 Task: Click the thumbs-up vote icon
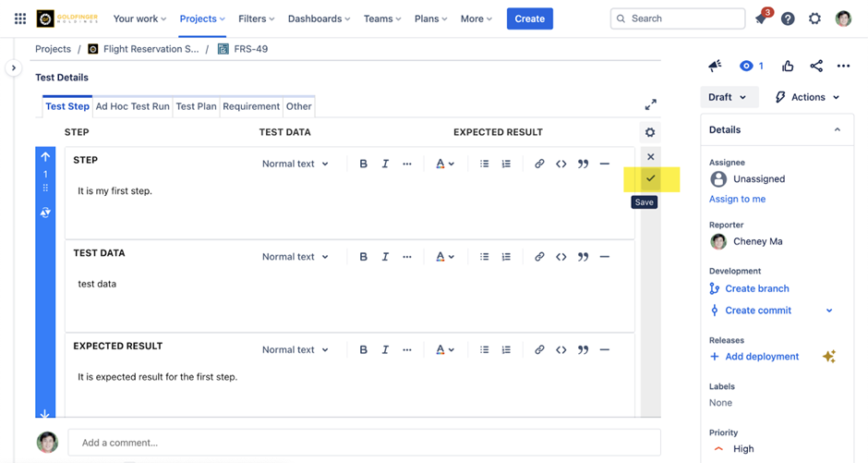click(x=788, y=67)
